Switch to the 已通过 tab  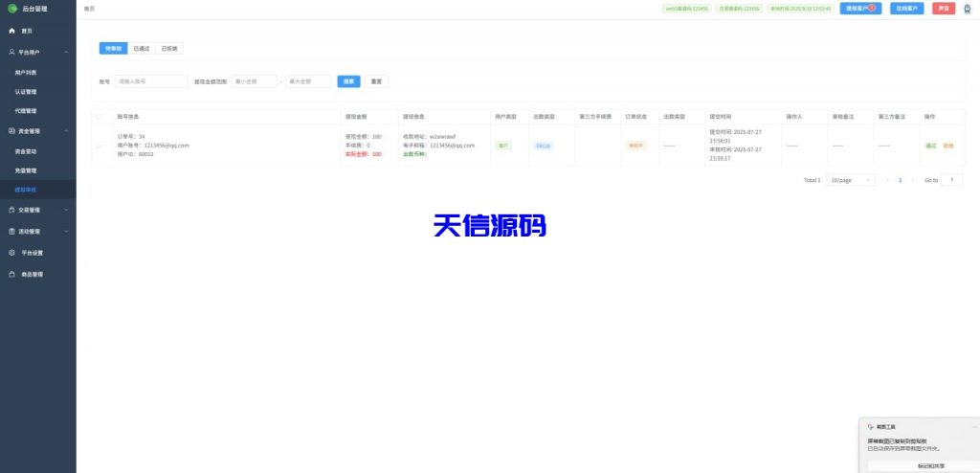pyautogui.click(x=142, y=48)
